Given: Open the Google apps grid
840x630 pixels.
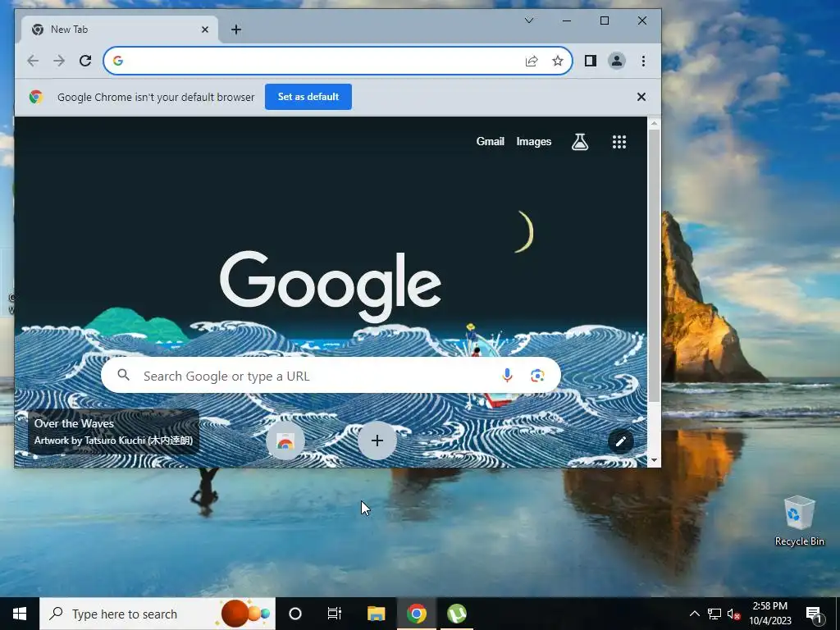Looking at the screenshot, I should click(619, 142).
